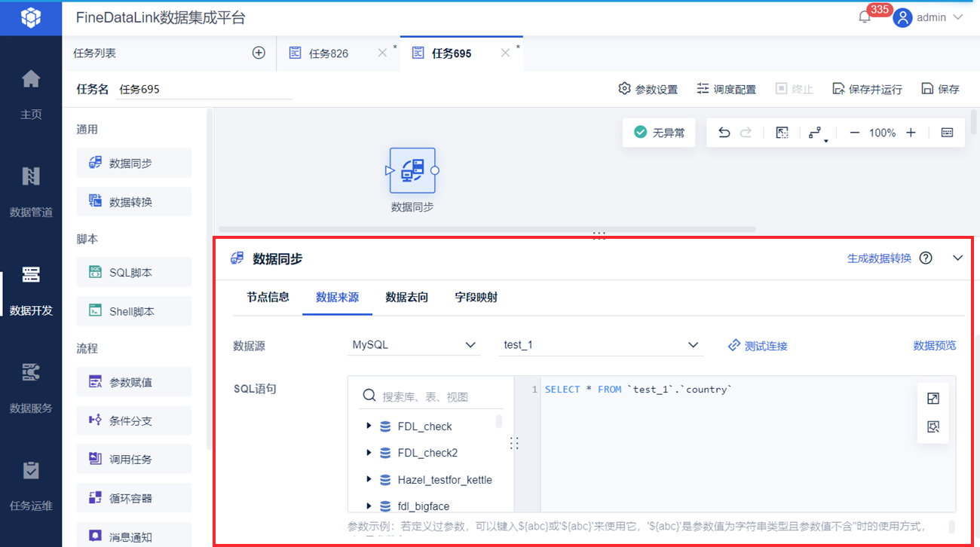Click 保存 to save the task
Image resolution: width=980 pixels, height=547 pixels.
pos(940,89)
